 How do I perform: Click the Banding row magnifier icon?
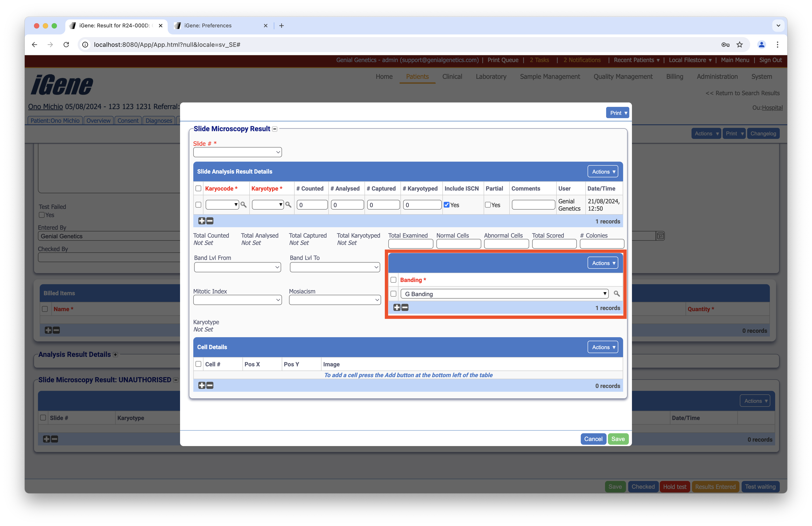click(x=617, y=293)
